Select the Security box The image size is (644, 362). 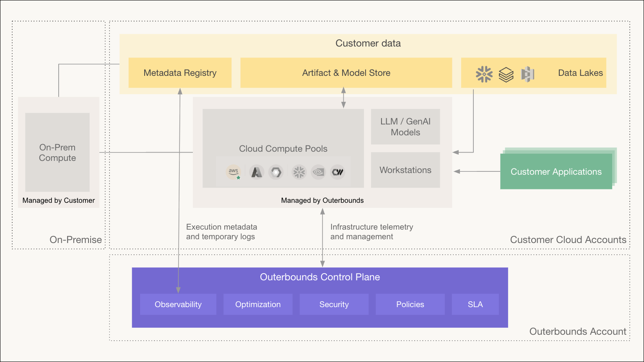(x=334, y=305)
